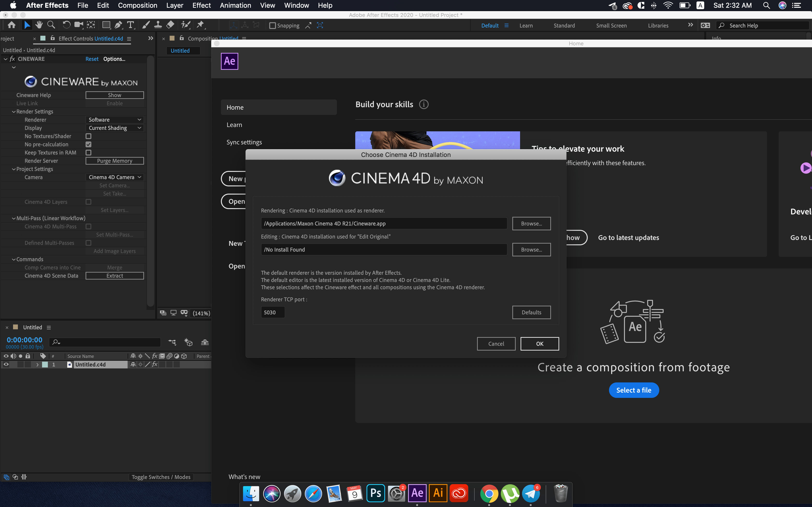Disable the No pre-calculation checkbox
The width and height of the screenshot is (812, 507).
89,144
